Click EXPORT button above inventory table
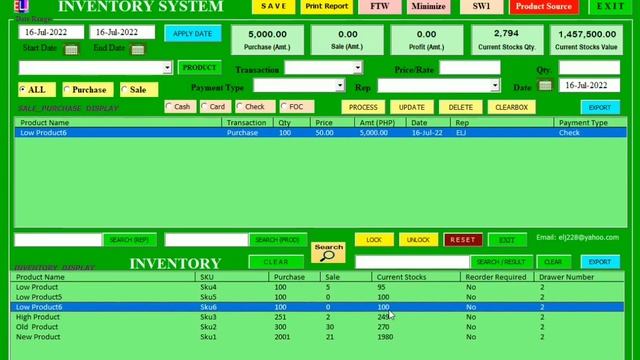The image size is (640, 360). tap(600, 262)
